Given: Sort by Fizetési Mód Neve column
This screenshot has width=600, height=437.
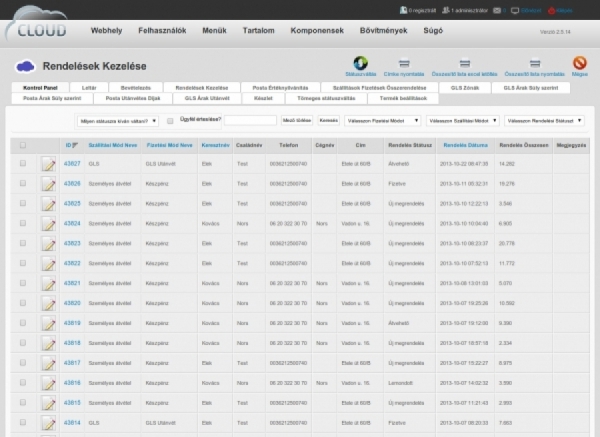Looking at the screenshot, I should point(170,145).
